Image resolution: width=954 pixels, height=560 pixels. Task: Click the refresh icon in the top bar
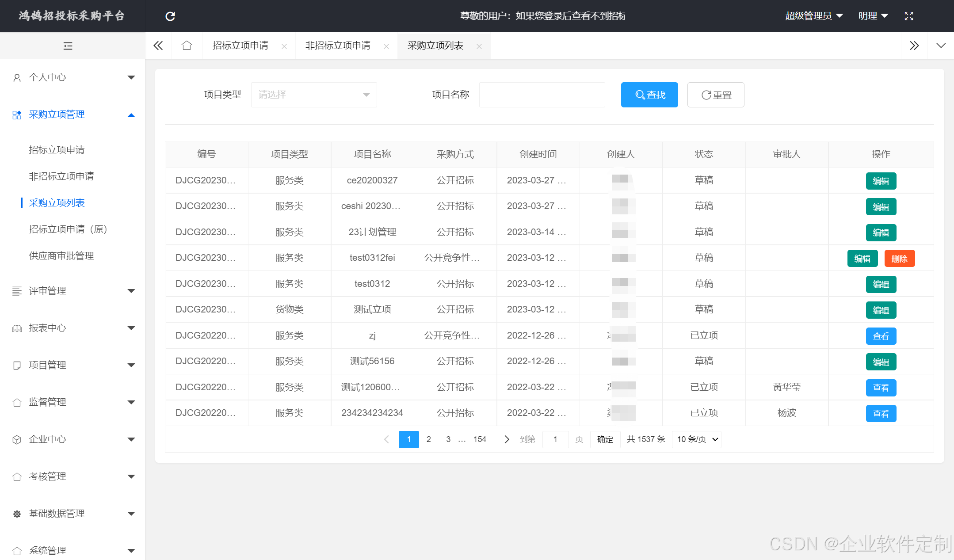(x=170, y=16)
